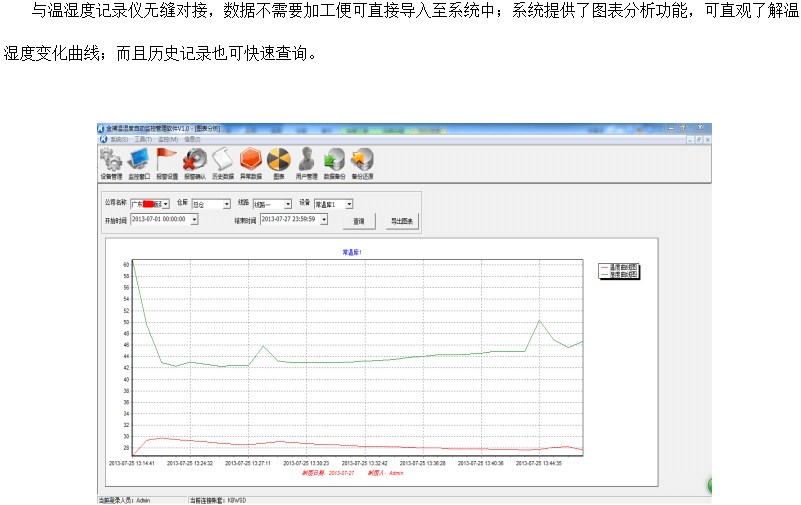Click the 导出图表 export chart button

[402, 221]
